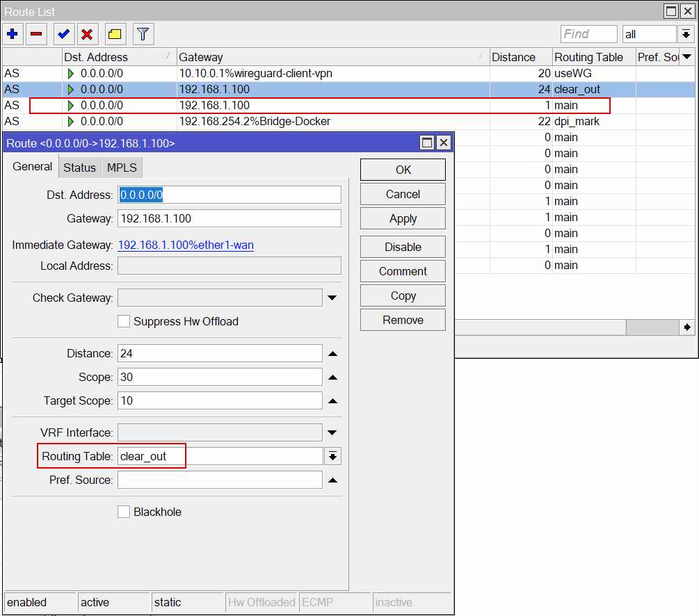Collapse the Distance field with its up arrow
The width and height of the screenshot is (699, 616).
point(332,354)
